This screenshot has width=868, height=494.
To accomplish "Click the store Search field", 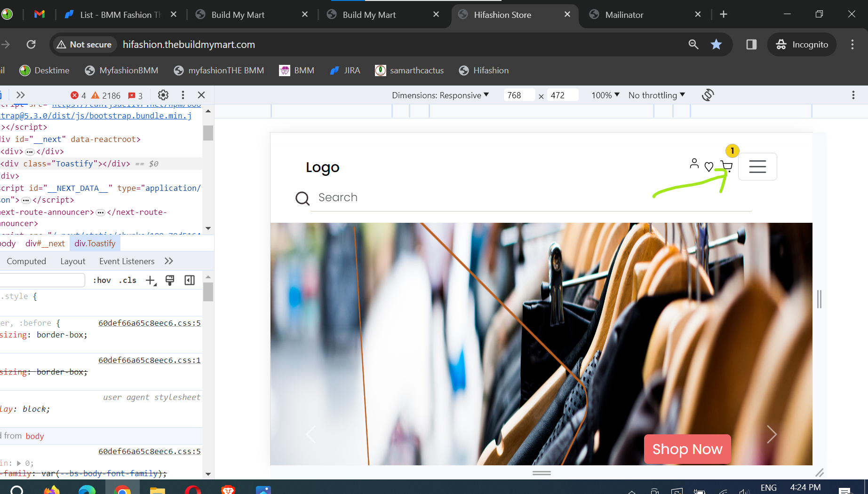I will point(531,198).
